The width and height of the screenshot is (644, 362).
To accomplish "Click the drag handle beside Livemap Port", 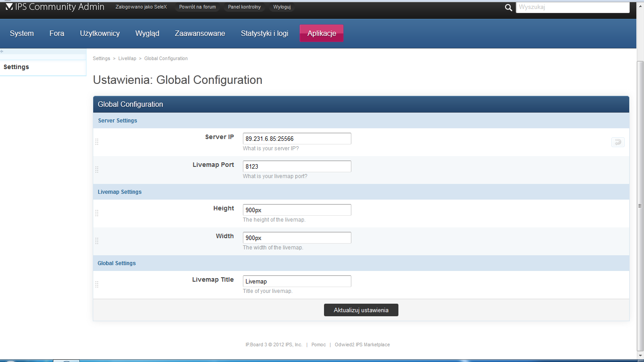I will pyautogui.click(x=97, y=170).
